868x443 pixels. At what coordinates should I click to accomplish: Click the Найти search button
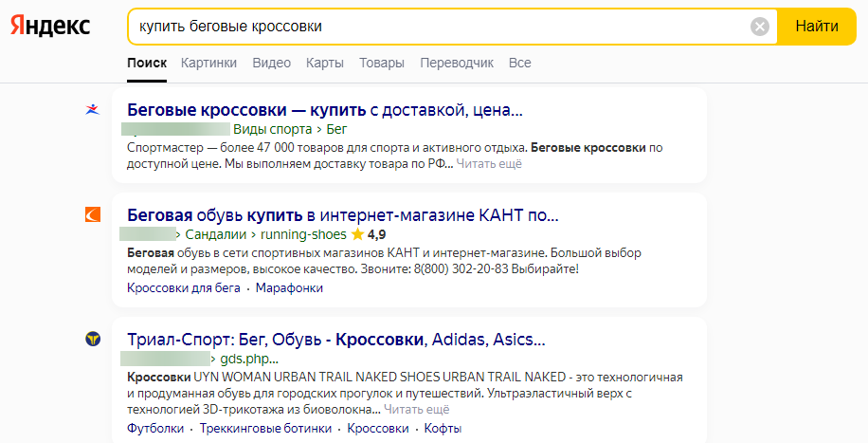(817, 26)
